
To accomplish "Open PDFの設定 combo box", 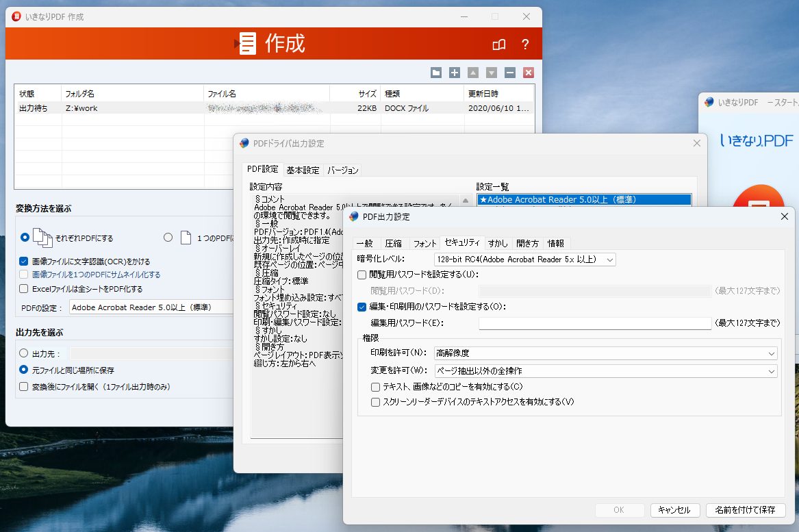I will (x=152, y=307).
